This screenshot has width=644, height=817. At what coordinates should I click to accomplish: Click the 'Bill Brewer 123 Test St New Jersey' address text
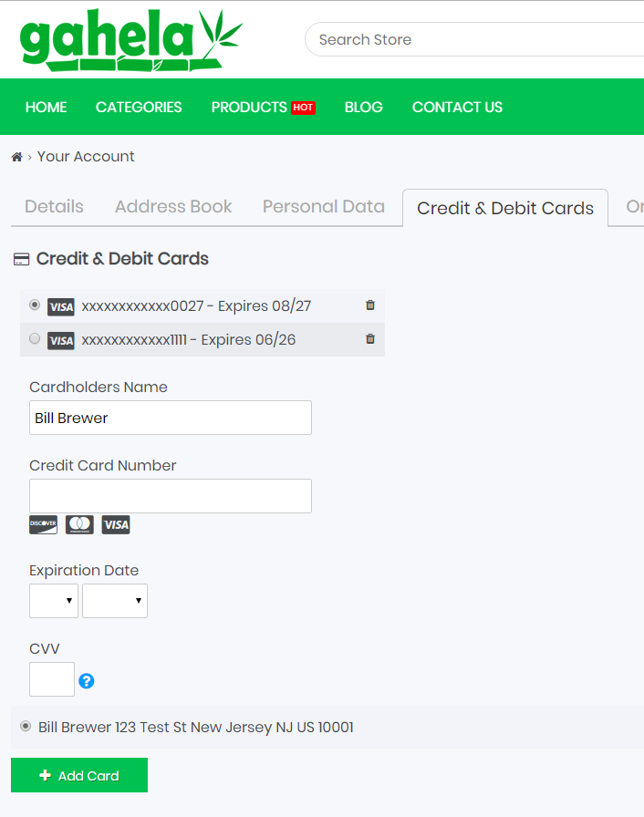point(196,727)
